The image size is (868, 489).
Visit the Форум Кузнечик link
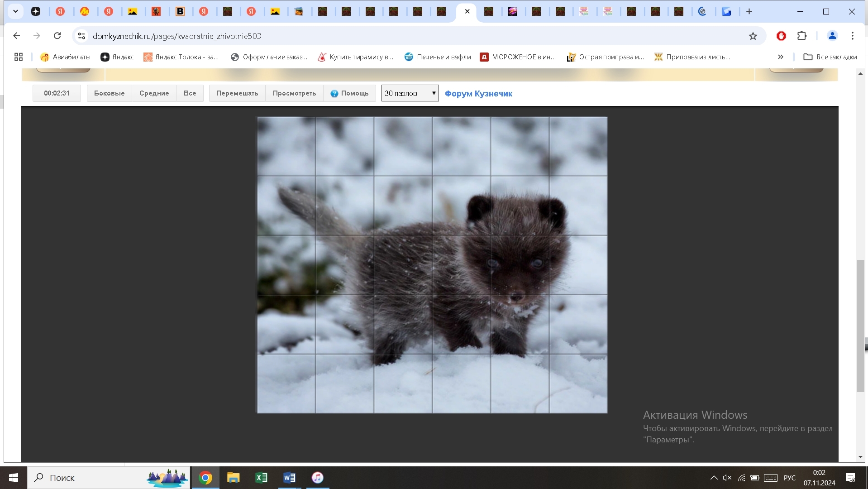click(478, 94)
